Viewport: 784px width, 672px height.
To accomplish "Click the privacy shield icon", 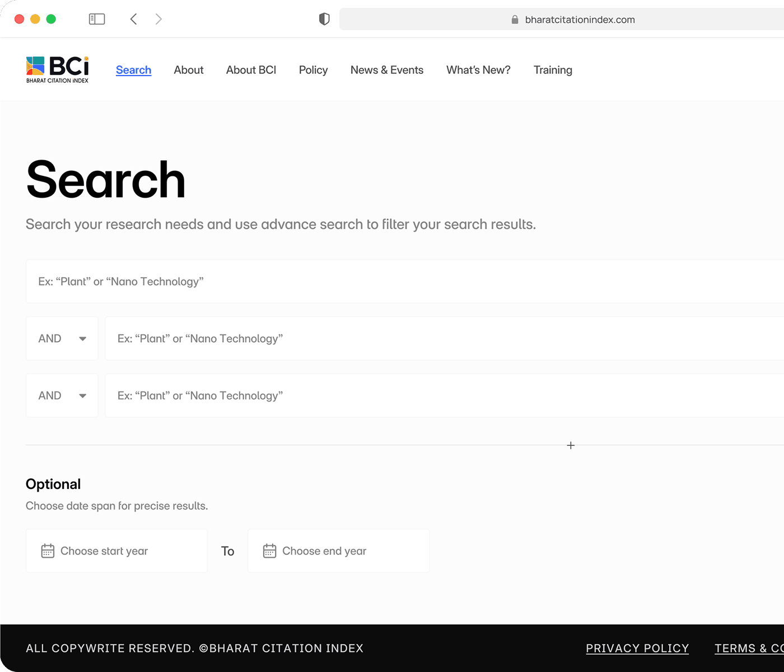I will click(x=324, y=19).
